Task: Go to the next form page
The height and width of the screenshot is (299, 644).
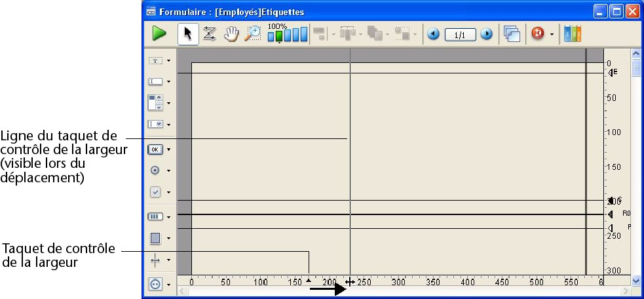Action: tap(486, 34)
